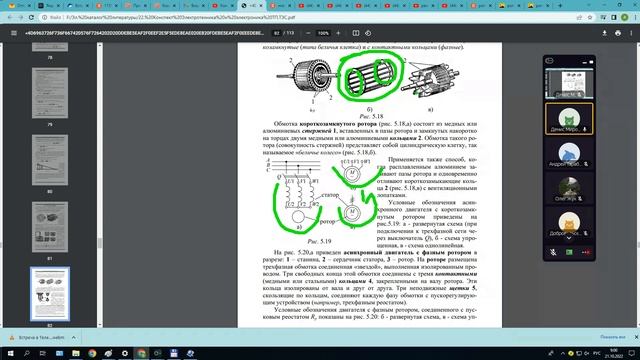Open the Chrome profile avatar
640x360 pixels.
(x=624, y=18)
